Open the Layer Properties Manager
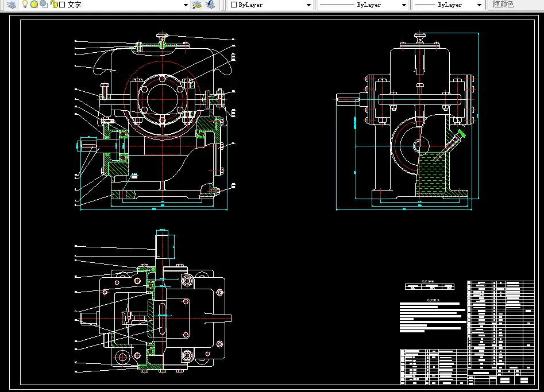 click(x=11, y=5)
